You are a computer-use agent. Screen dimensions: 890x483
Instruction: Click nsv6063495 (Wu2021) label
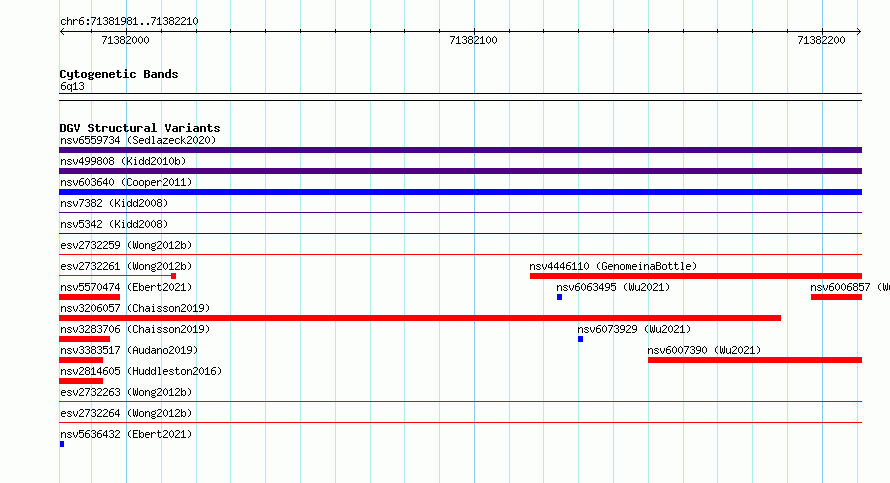point(613,287)
